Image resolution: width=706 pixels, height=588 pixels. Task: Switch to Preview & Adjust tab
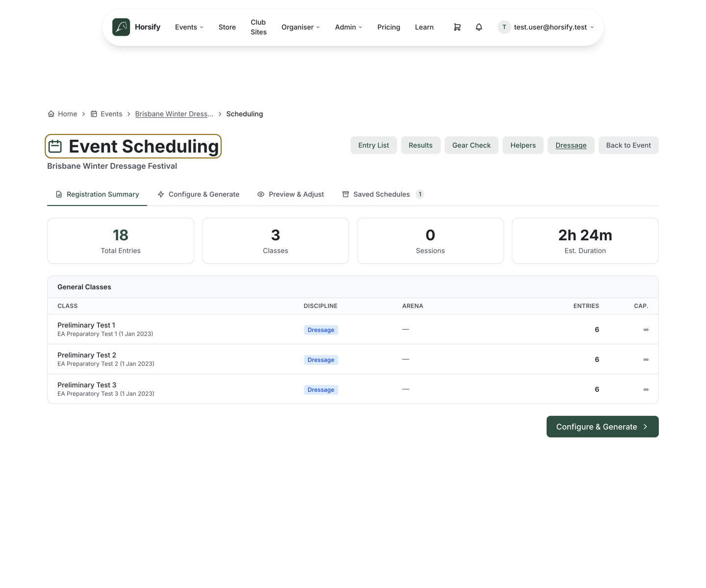click(291, 194)
